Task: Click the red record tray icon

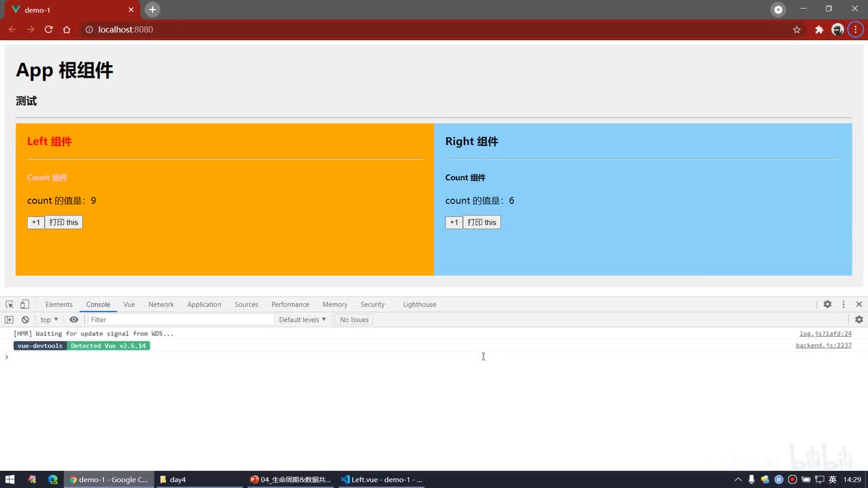Action: (x=792, y=479)
